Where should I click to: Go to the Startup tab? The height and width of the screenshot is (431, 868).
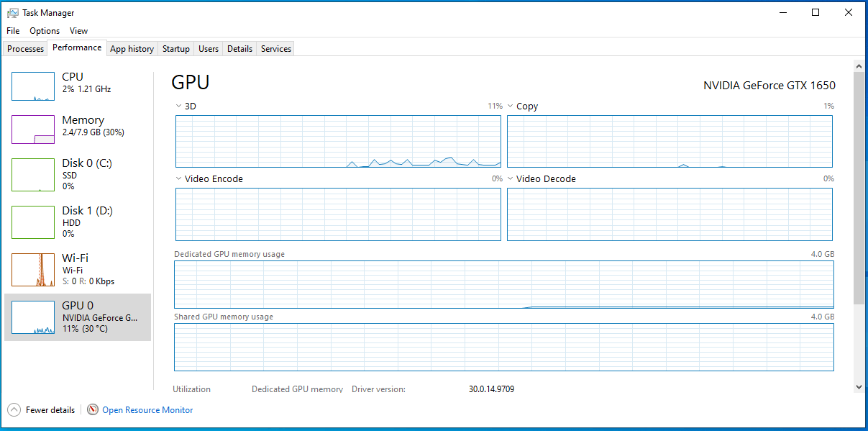click(176, 49)
